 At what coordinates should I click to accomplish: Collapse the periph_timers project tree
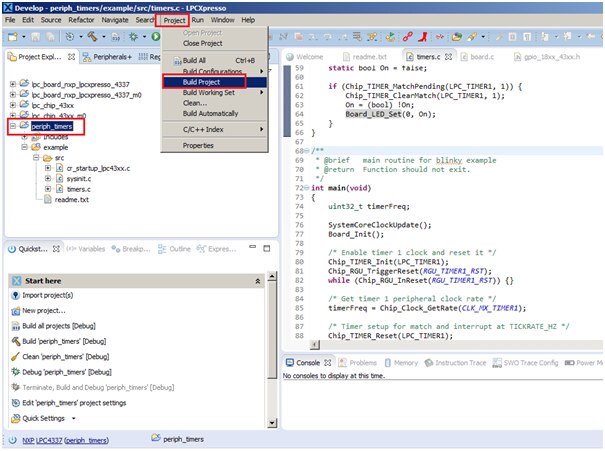tap(10, 127)
